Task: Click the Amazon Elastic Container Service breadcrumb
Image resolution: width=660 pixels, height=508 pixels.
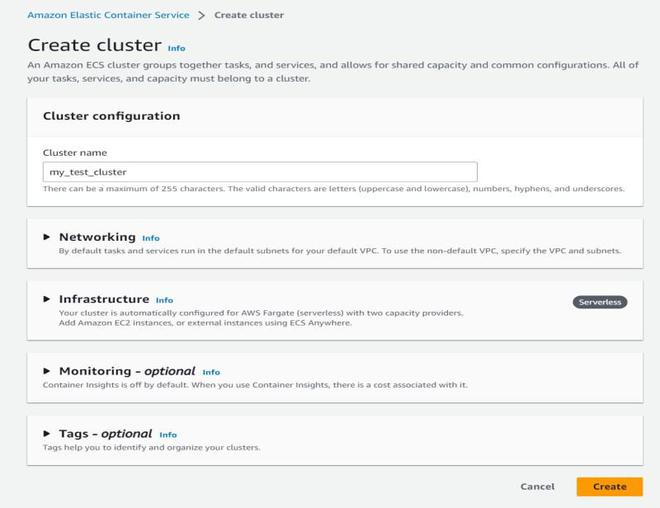Action: click(x=106, y=15)
